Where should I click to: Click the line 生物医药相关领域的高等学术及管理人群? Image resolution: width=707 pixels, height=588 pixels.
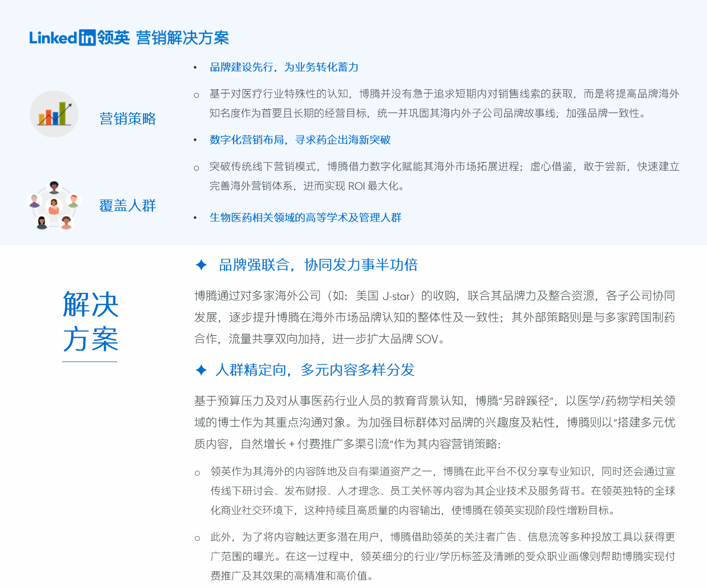tap(306, 218)
